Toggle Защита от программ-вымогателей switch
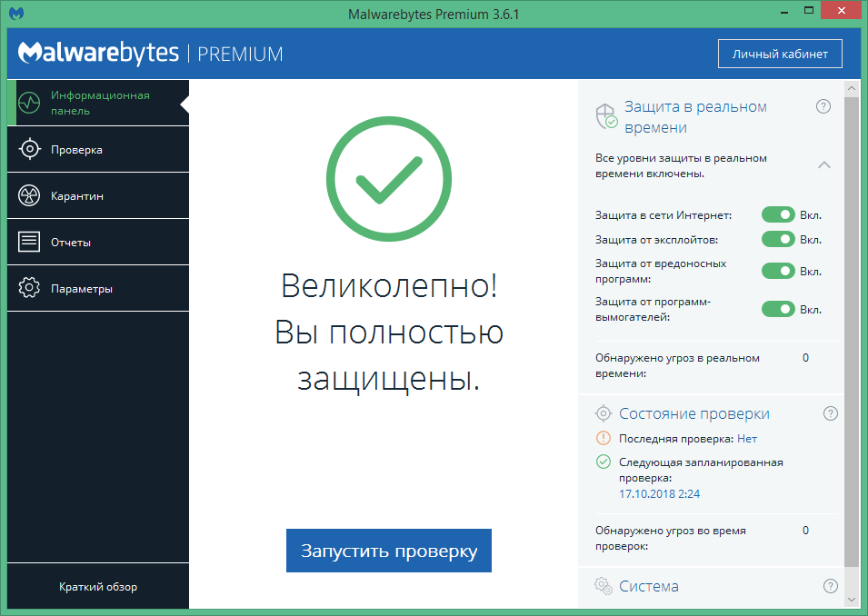Viewport: 868px width, 616px height. click(778, 309)
